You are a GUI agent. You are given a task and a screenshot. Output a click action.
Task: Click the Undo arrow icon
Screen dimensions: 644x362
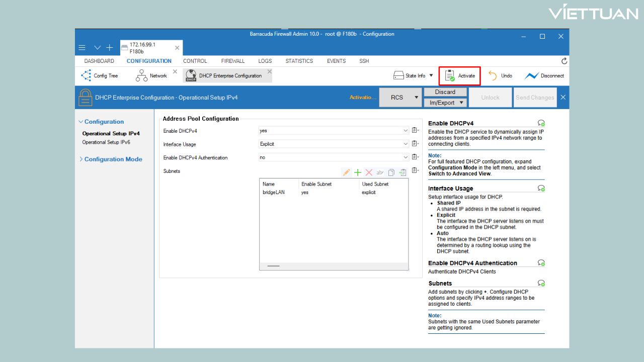(493, 75)
